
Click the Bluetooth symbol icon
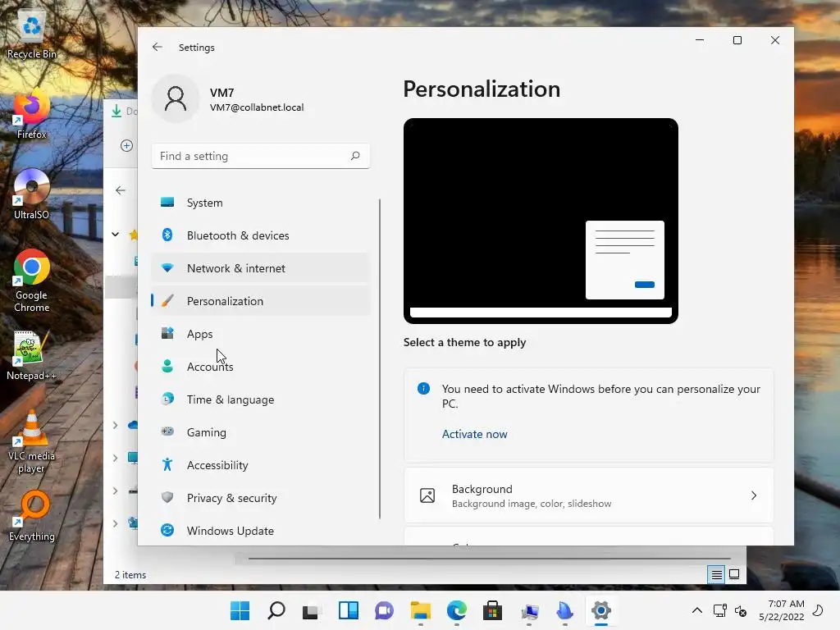click(x=167, y=235)
